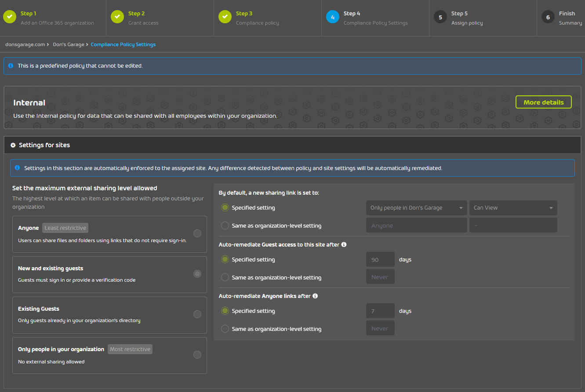Click the 90 days input field
585x392 pixels.
click(x=380, y=259)
